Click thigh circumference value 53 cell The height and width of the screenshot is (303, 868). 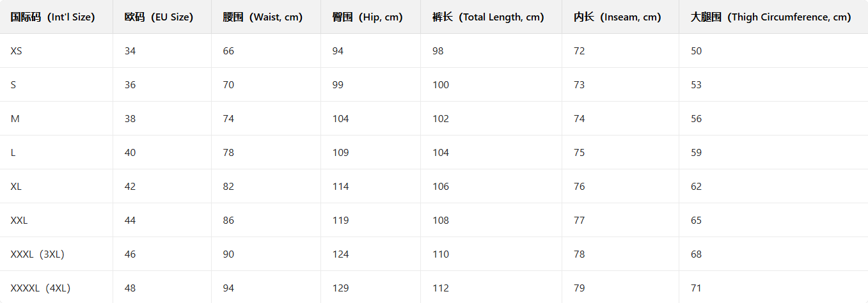pos(696,85)
